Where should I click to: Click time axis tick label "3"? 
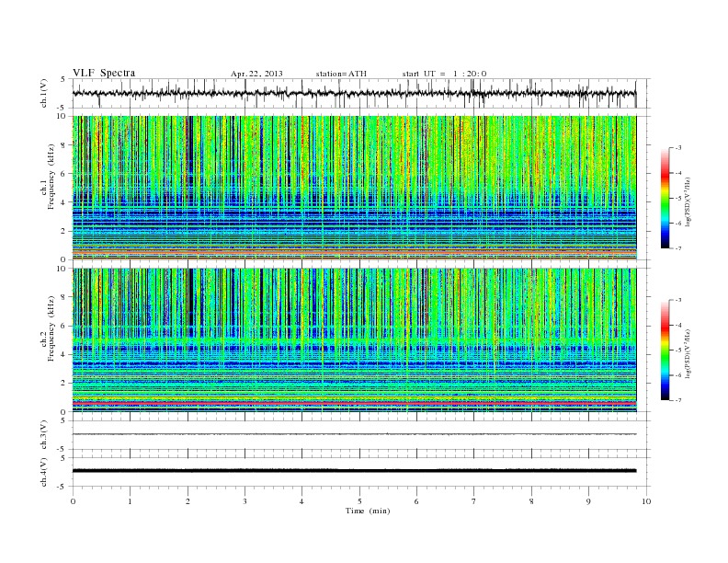pyautogui.click(x=245, y=501)
